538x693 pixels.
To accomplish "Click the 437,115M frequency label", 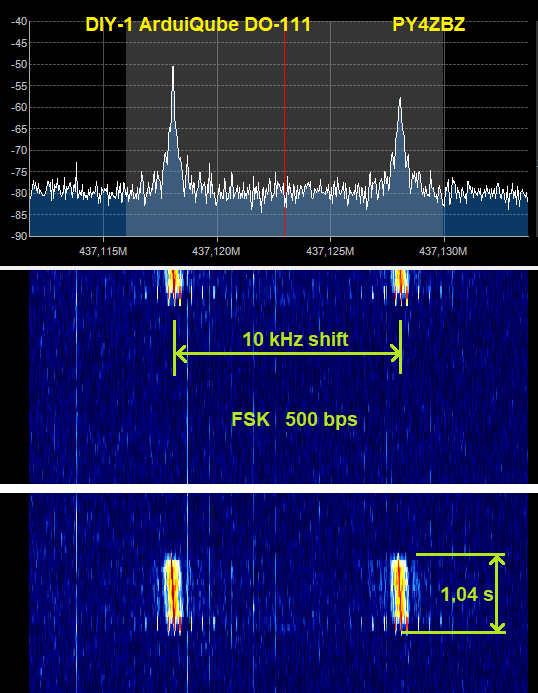I will pyautogui.click(x=103, y=251).
